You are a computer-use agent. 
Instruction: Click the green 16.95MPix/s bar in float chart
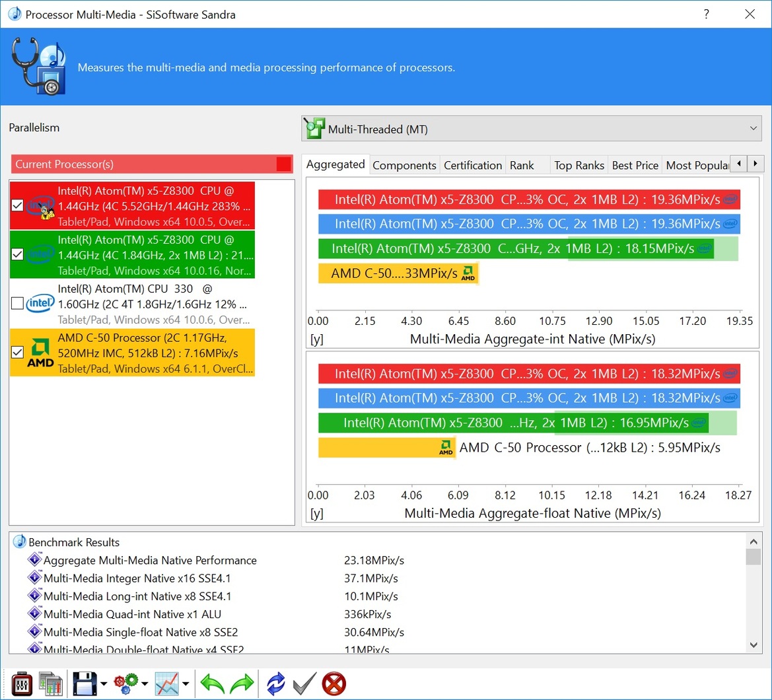click(513, 423)
